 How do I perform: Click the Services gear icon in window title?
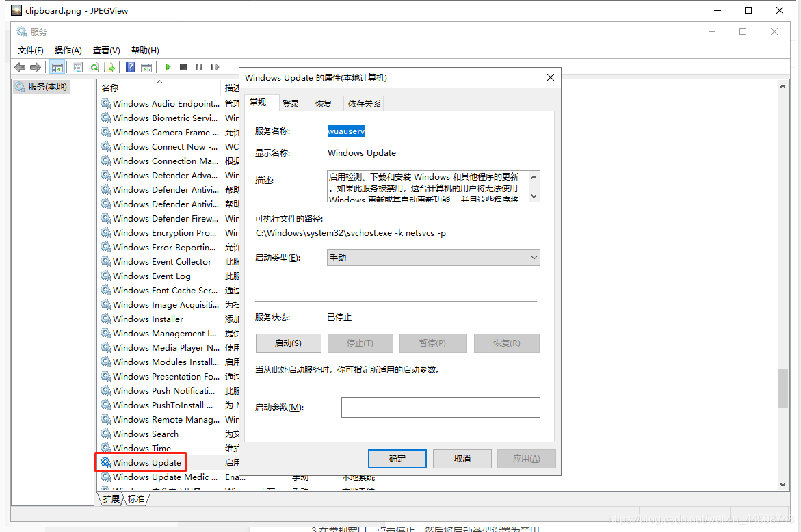(21, 31)
